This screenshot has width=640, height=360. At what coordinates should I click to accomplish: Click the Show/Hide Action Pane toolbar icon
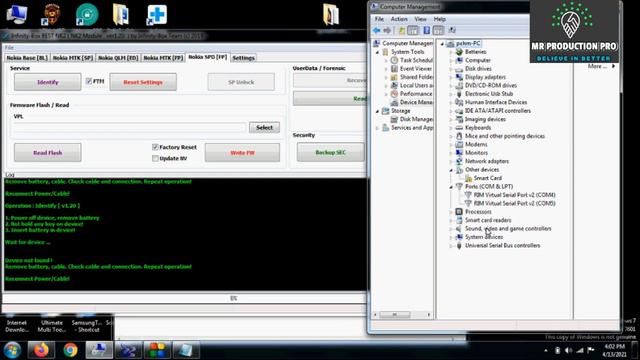coord(438,30)
